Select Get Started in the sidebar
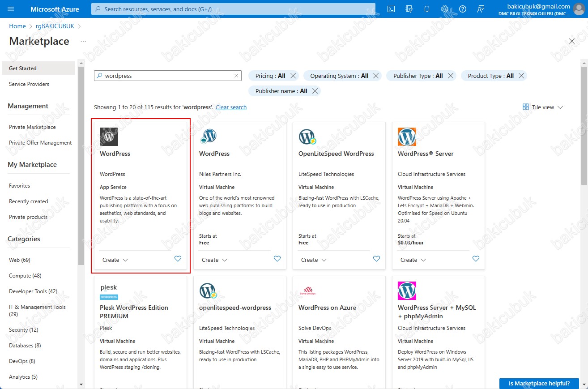 [x=38, y=68]
